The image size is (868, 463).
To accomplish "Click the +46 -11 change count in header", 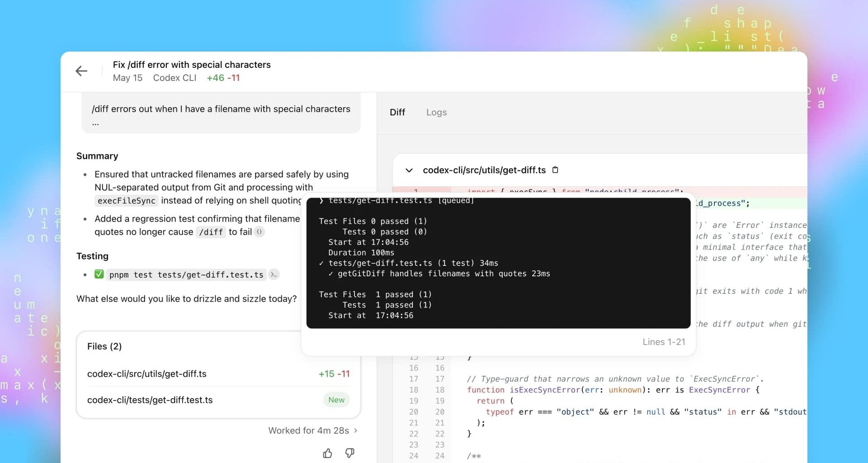I will click(223, 78).
